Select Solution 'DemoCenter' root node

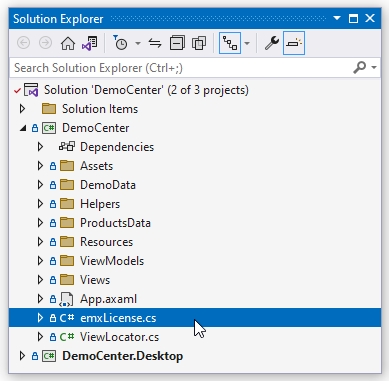click(146, 90)
